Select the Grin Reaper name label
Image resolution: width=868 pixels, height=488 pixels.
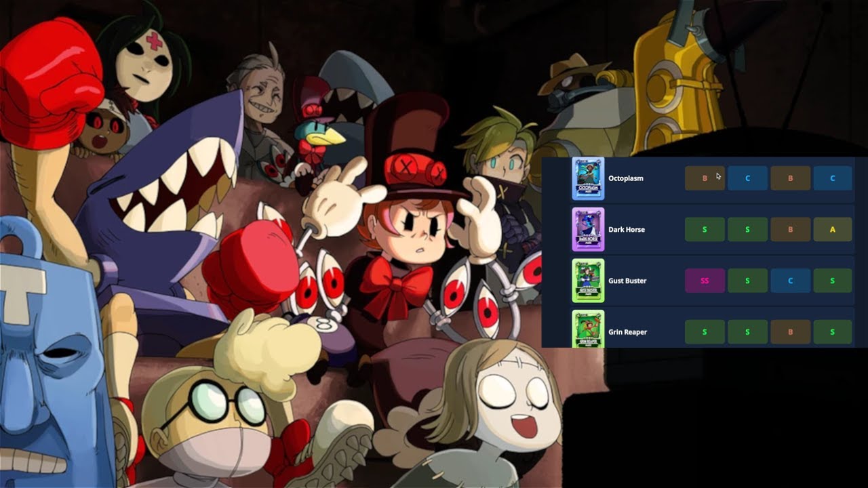(627, 332)
